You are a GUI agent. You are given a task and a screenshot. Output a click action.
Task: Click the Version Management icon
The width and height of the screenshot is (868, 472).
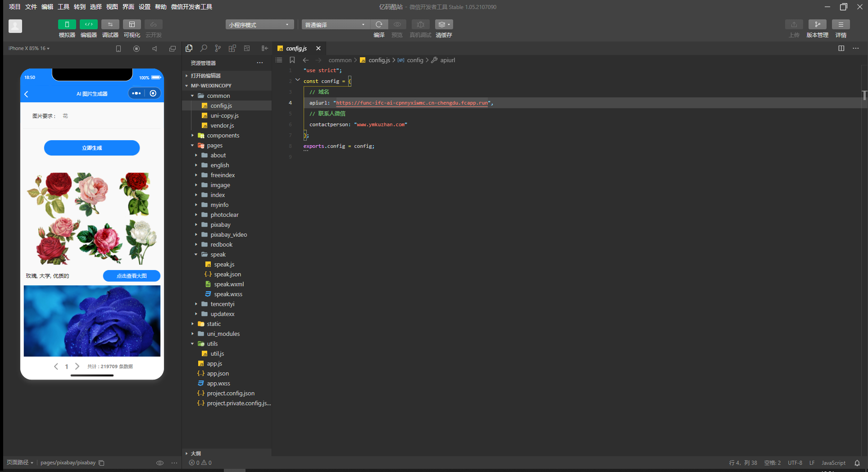pyautogui.click(x=817, y=24)
